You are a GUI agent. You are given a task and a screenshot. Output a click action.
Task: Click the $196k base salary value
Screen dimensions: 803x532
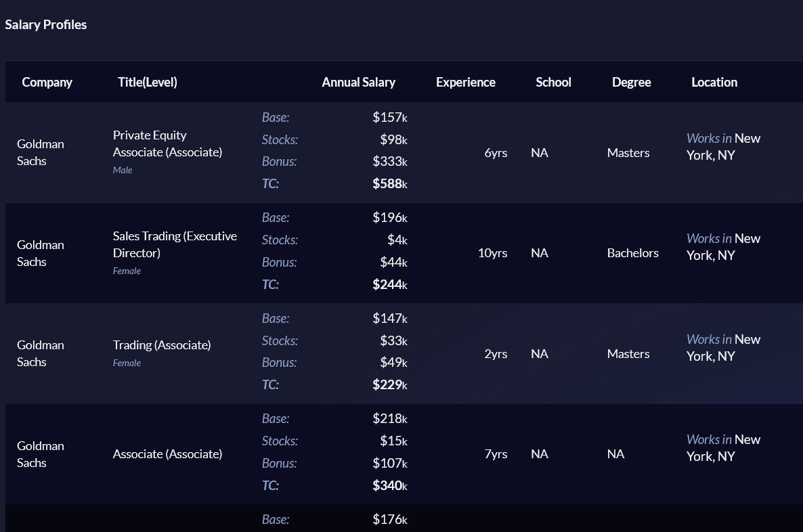[390, 218]
